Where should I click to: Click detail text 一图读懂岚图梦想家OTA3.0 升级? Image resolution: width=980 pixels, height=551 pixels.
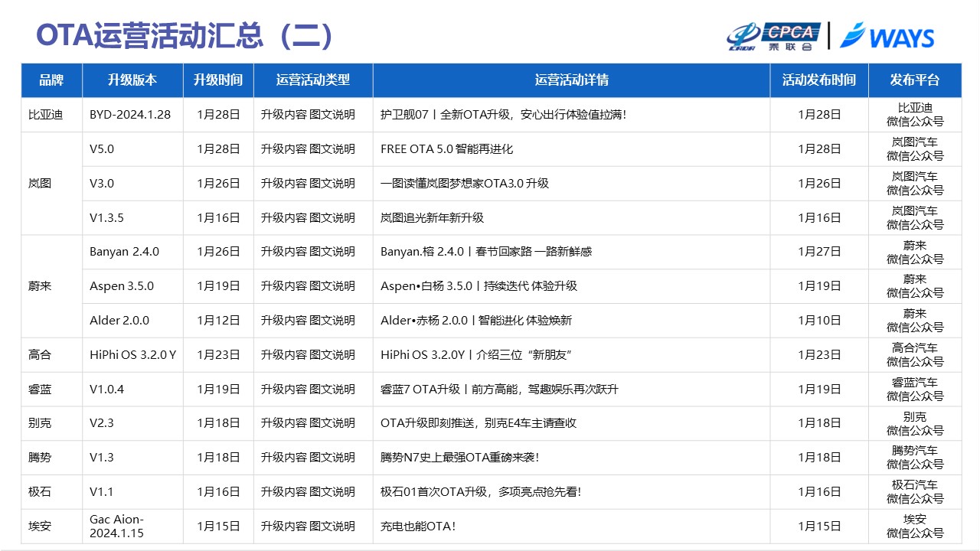click(x=465, y=184)
